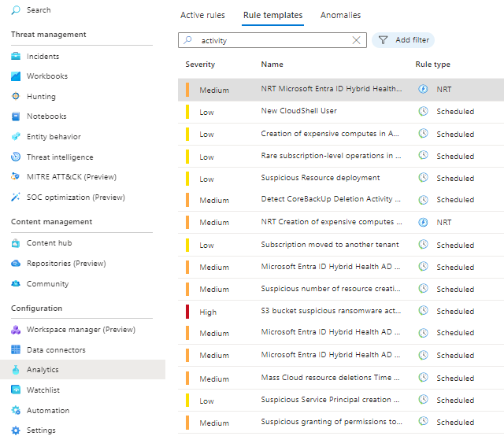Image resolution: width=504 pixels, height=447 pixels.
Task: Click the Add filter button
Action: pyautogui.click(x=403, y=40)
